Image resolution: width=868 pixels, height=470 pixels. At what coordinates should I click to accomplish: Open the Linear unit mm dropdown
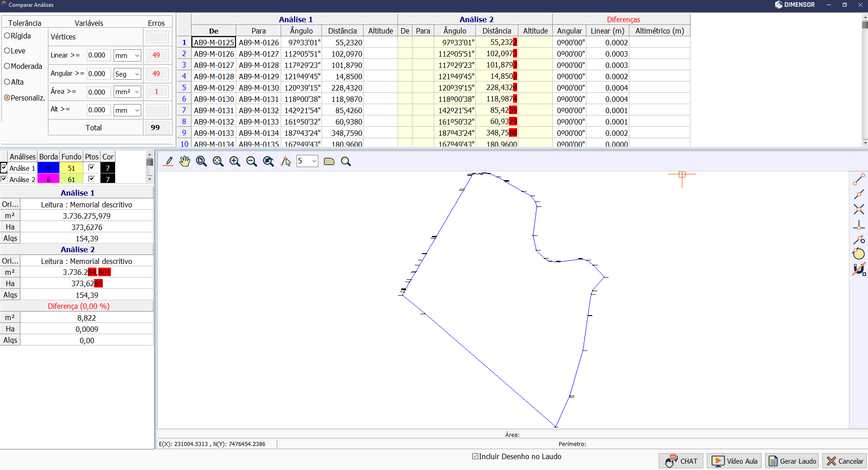pyautogui.click(x=127, y=55)
